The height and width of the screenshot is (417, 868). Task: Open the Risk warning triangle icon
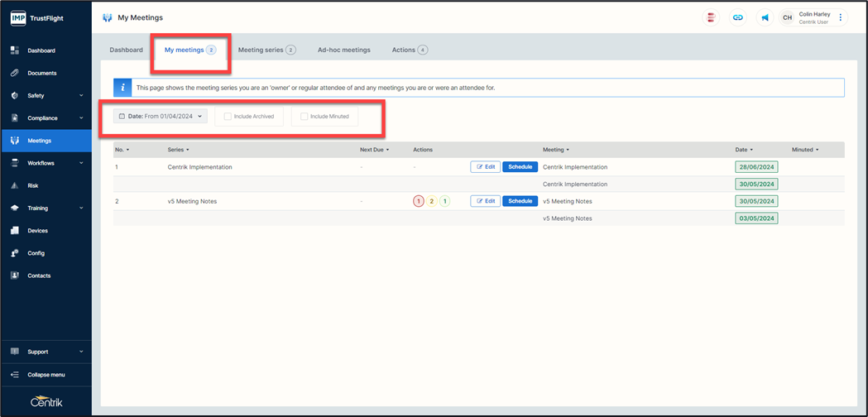[15, 186]
